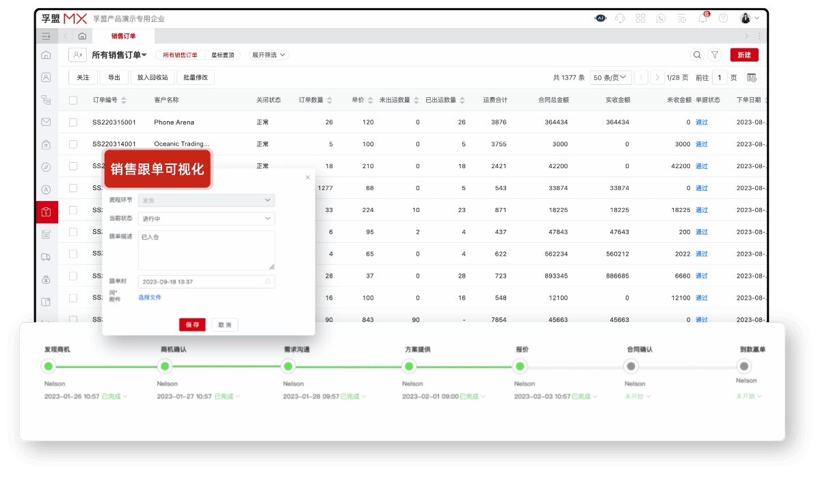Click 选择文件 to attach a file
The image size is (816, 504).
click(149, 297)
